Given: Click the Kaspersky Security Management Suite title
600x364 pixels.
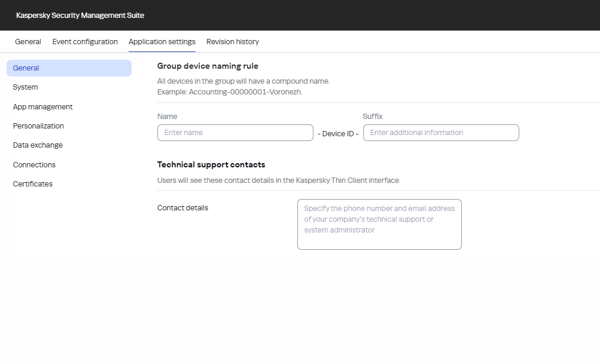Looking at the screenshot, I should [x=80, y=15].
